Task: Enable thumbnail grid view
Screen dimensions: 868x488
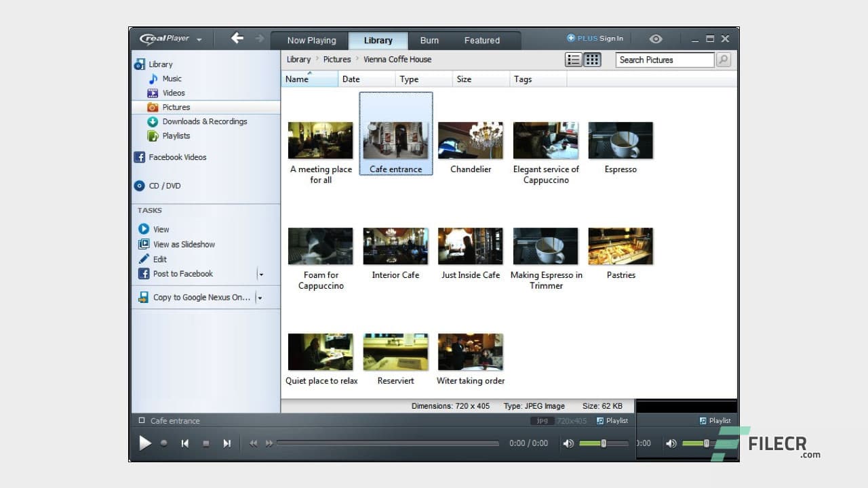Action: (591, 60)
